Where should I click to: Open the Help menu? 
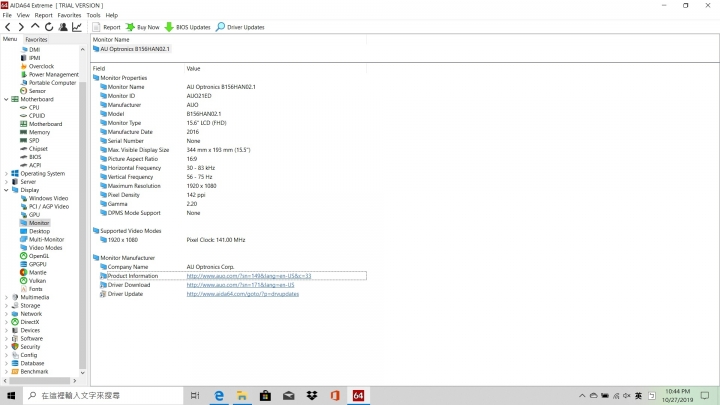pos(112,15)
